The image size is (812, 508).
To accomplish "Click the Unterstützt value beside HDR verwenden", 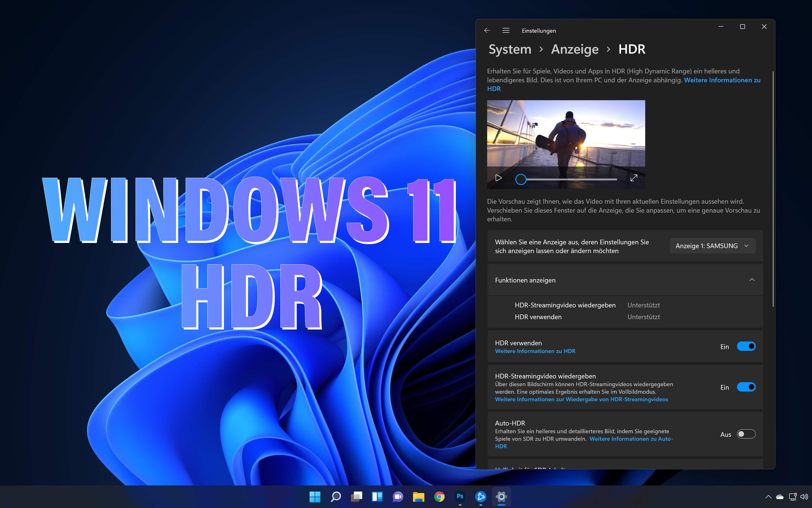I will [x=643, y=317].
